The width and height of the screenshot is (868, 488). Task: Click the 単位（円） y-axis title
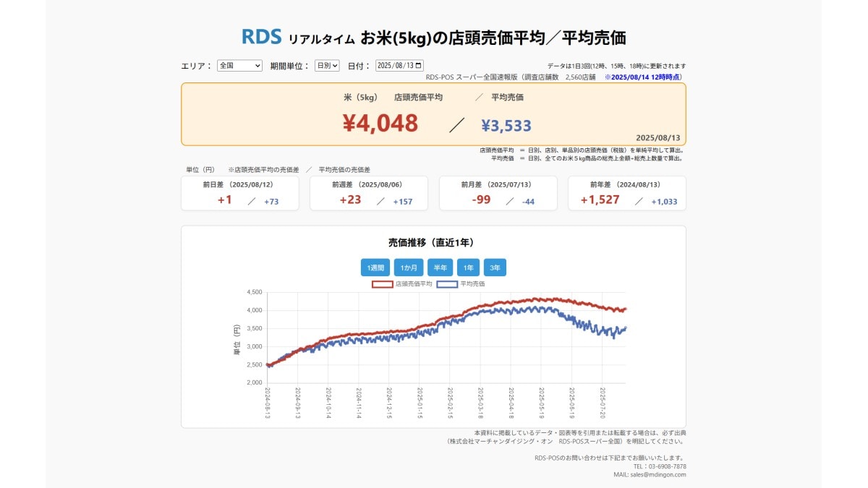(x=237, y=341)
